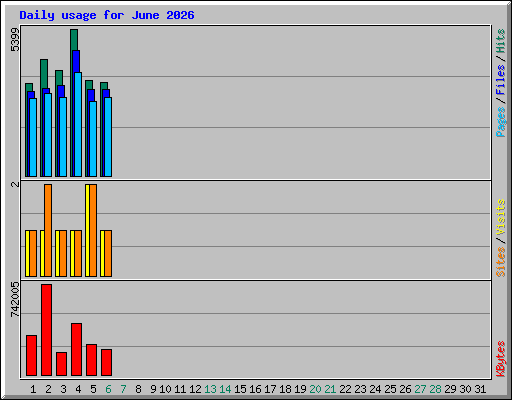Click the Visits legend label
The width and height of the screenshot is (512, 400).
pos(501,218)
